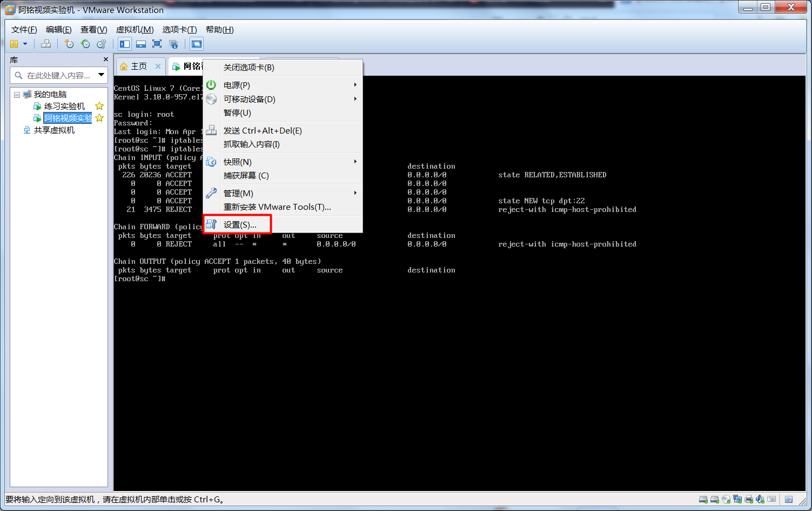The image size is (812, 511).
Task: Click the green power icon beside 电源(P)
Action: pos(211,85)
